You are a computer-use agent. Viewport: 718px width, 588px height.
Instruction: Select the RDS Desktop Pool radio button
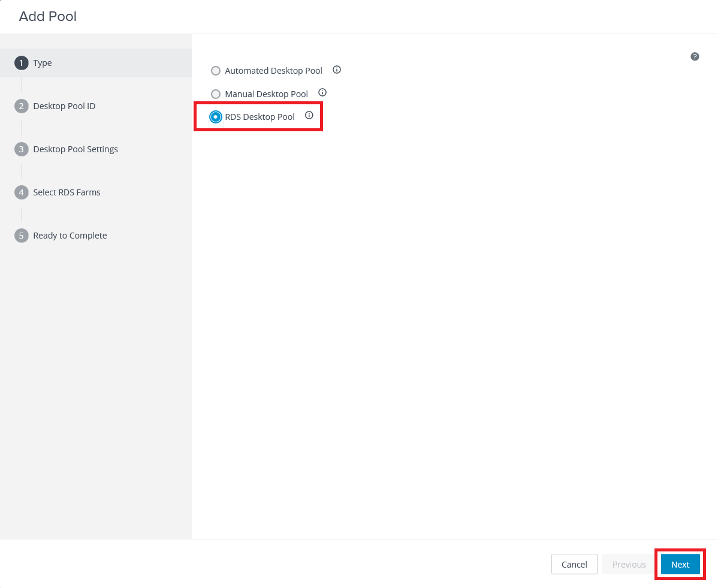(x=216, y=117)
